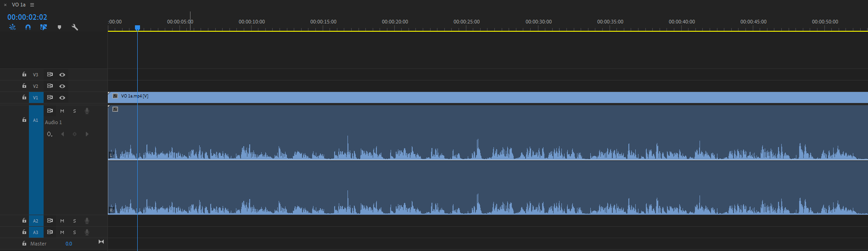
Task: Target the V2 track header
Action: [x=36, y=86]
